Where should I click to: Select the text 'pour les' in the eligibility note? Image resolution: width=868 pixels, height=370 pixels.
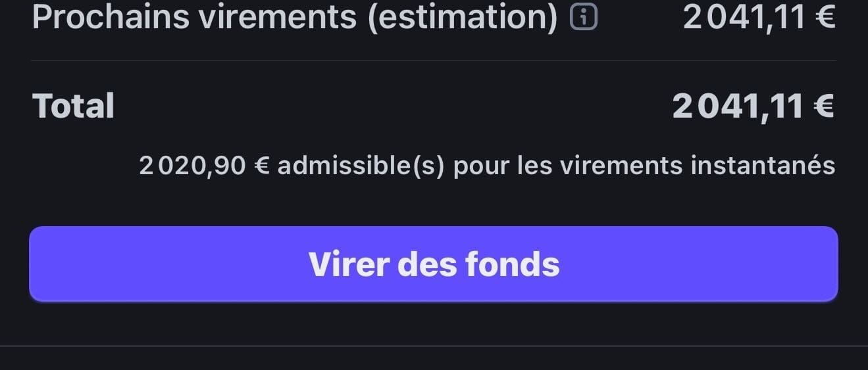(x=502, y=166)
